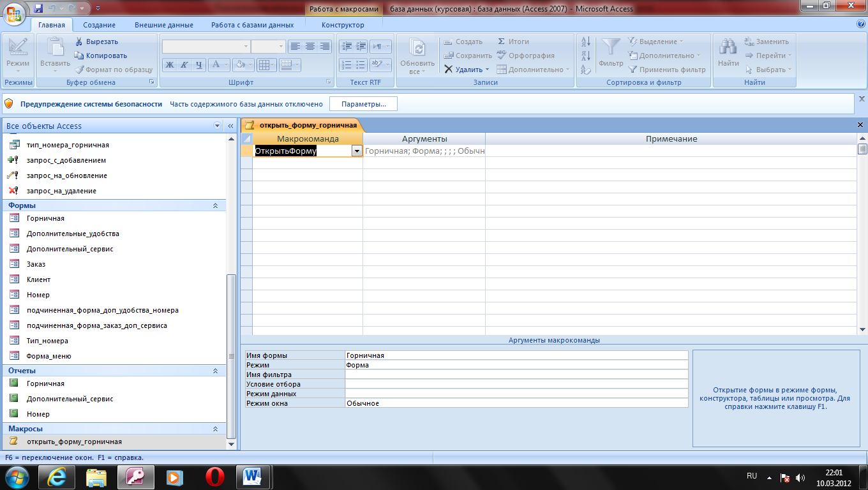Click the sort ascending А-Я icon

pos(586,41)
